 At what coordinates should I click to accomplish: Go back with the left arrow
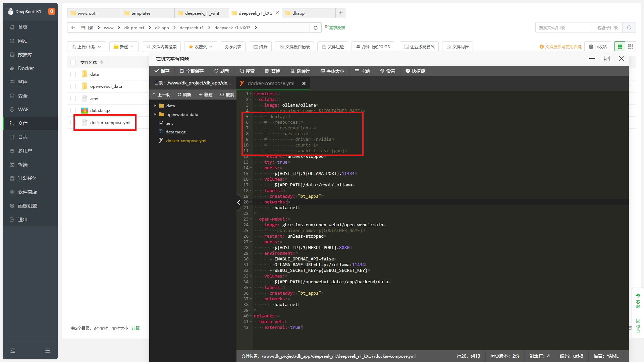(73, 28)
